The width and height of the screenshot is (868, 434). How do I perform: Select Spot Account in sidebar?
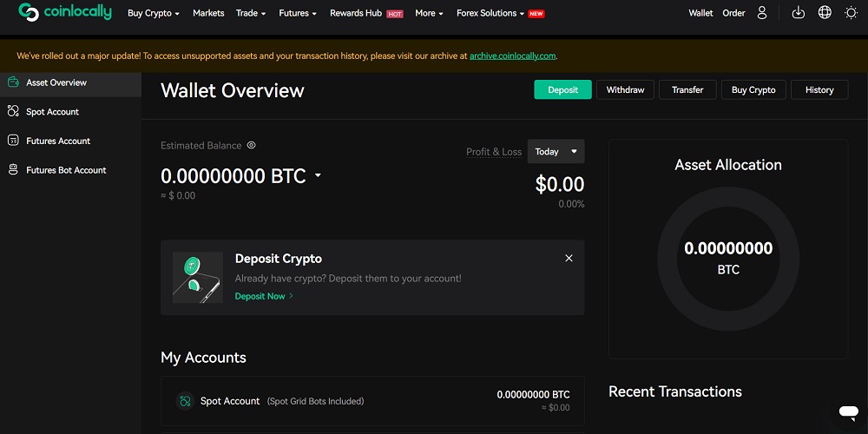pyautogui.click(x=70, y=111)
